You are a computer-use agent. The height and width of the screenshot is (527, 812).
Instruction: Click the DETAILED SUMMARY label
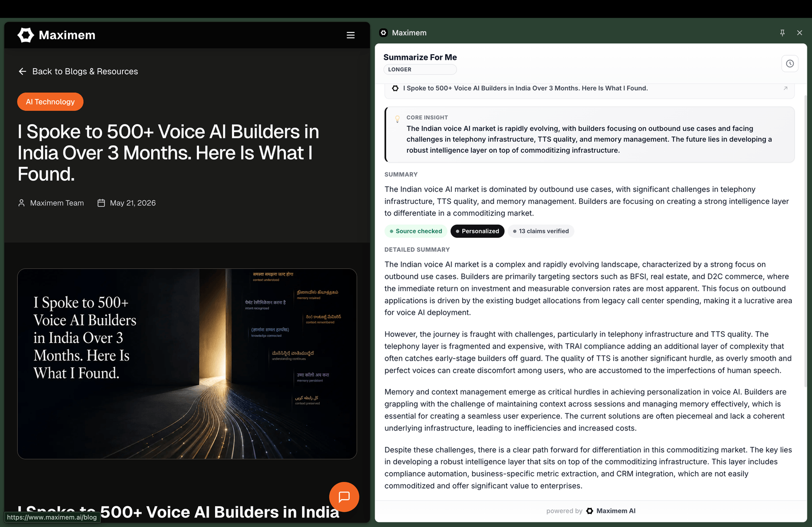point(417,250)
